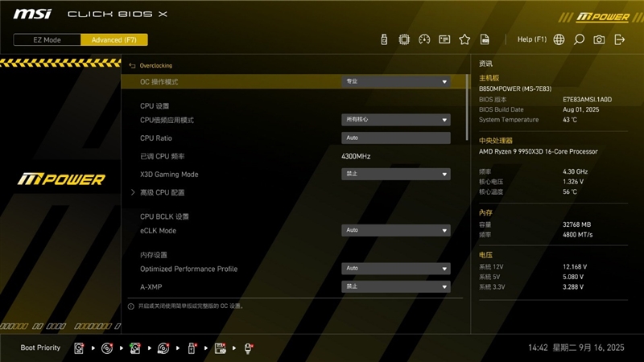Click the 4800 MT/s memory speed value
This screenshot has height=362, width=644.
[577, 235]
